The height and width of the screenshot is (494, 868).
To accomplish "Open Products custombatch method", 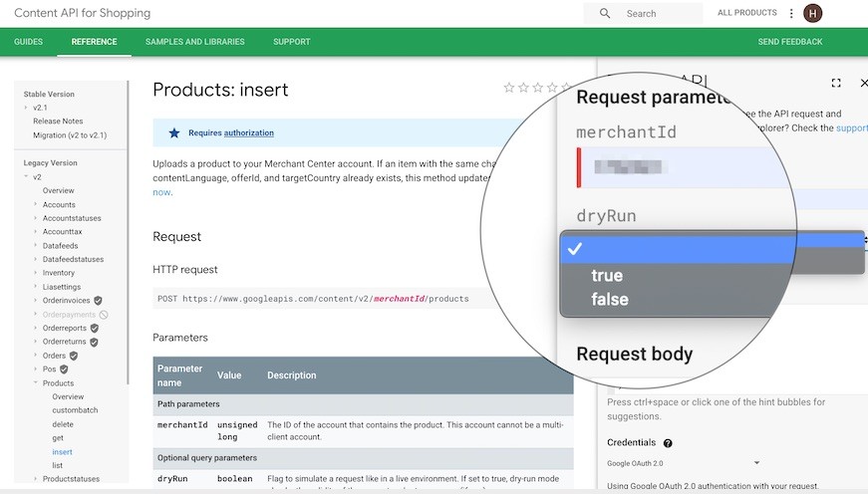I will pyautogui.click(x=75, y=410).
